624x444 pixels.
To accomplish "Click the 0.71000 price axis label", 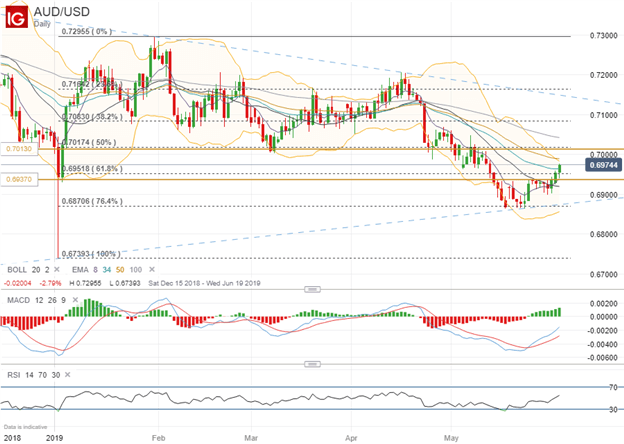I will pyautogui.click(x=604, y=115).
